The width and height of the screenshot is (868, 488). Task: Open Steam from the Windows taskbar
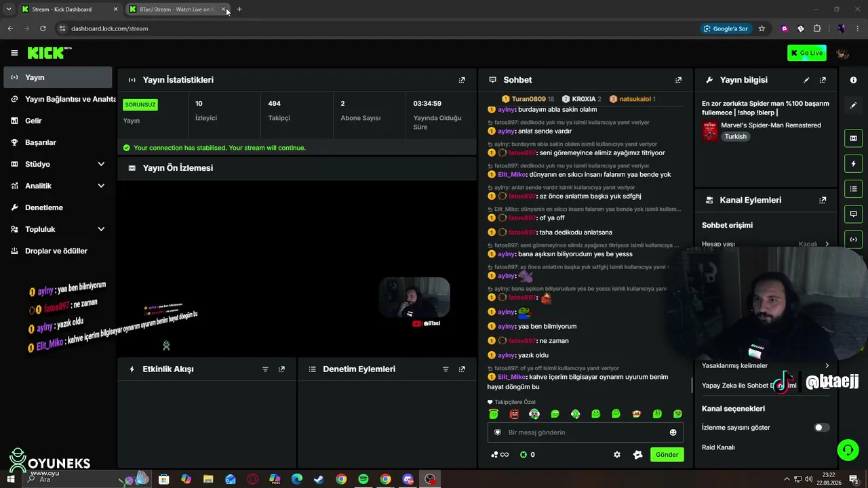click(x=319, y=479)
